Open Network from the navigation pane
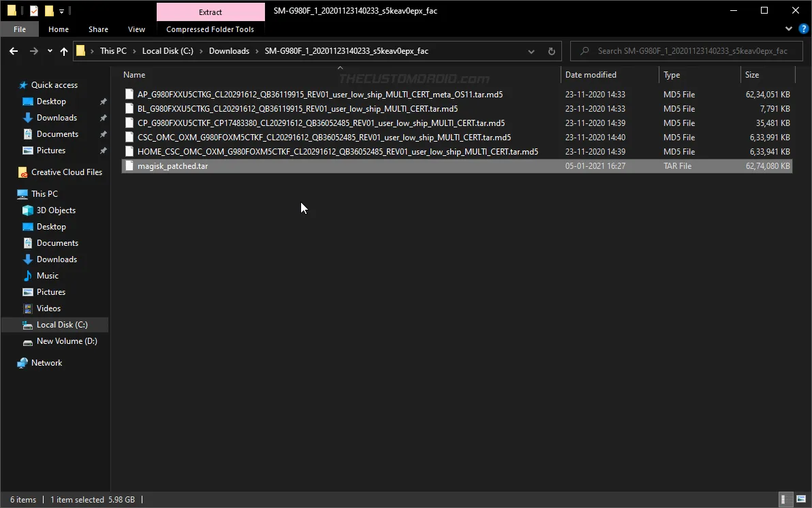 pos(46,362)
